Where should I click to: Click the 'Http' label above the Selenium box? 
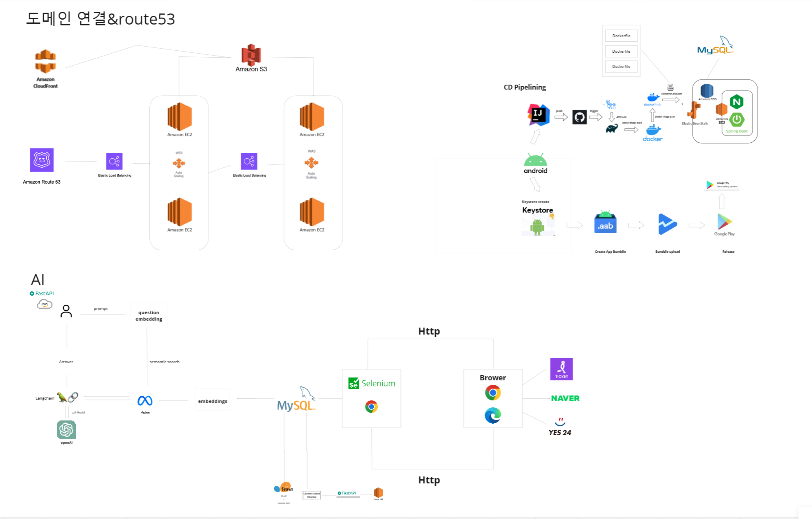pyautogui.click(x=429, y=331)
